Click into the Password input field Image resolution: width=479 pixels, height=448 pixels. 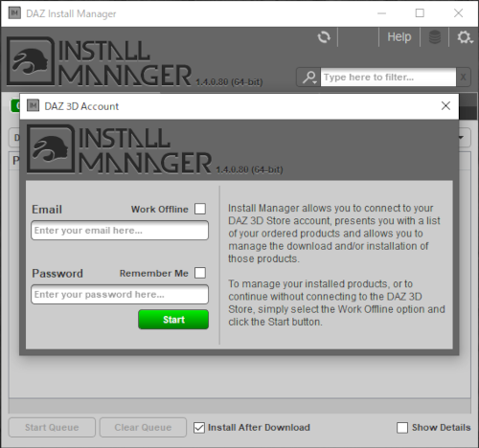120,294
